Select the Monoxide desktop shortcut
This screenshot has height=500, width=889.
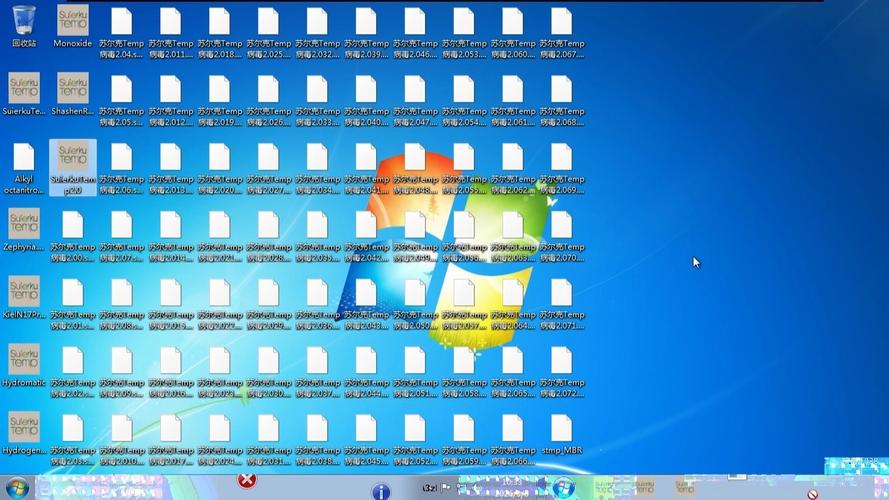(73, 27)
